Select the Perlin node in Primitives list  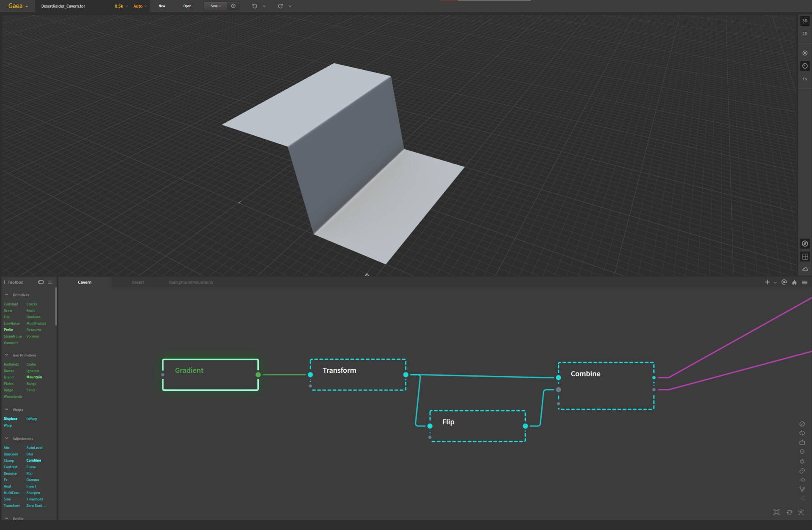click(x=8, y=330)
